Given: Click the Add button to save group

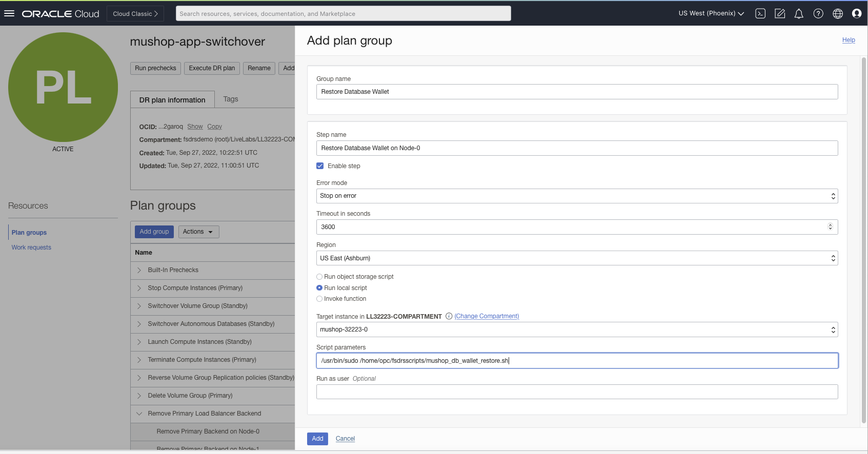Looking at the screenshot, I should pyautogui.click(x=317, y=439).
